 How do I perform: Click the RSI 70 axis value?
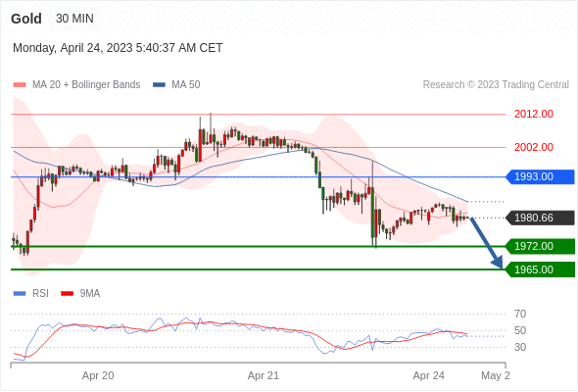click(x=520, y=315)
